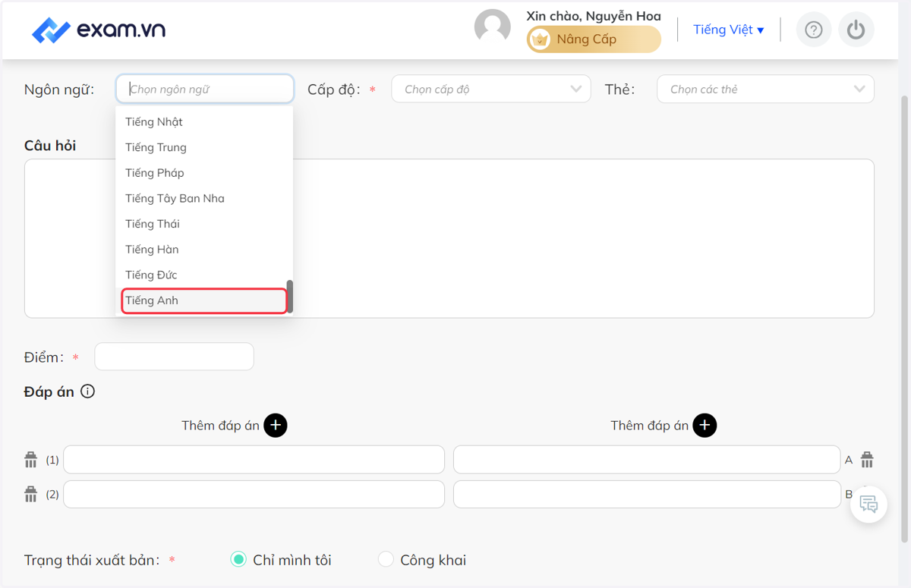Choose Tiếng Thái option

pyautogui.click(x=204, y=224)
